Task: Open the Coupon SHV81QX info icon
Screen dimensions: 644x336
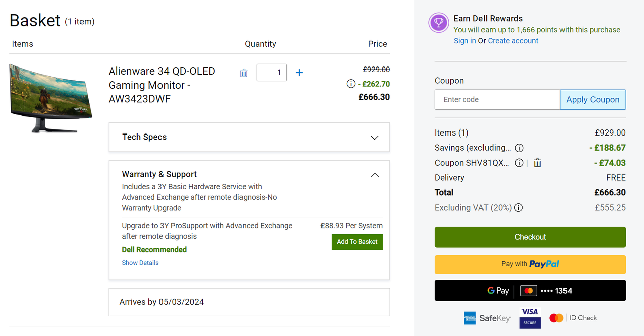Action: (x=519, y=163)
